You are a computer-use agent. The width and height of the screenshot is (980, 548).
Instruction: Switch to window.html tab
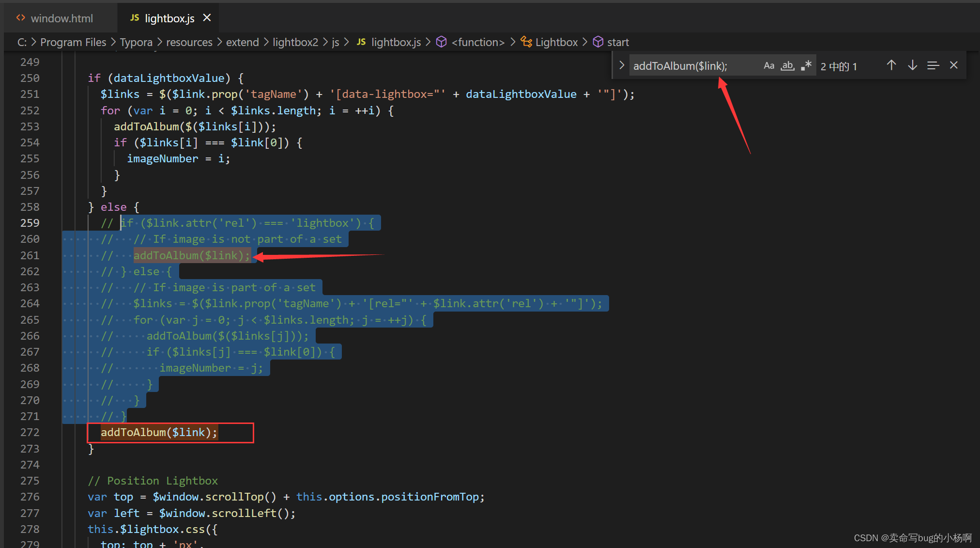coord(61,18)
